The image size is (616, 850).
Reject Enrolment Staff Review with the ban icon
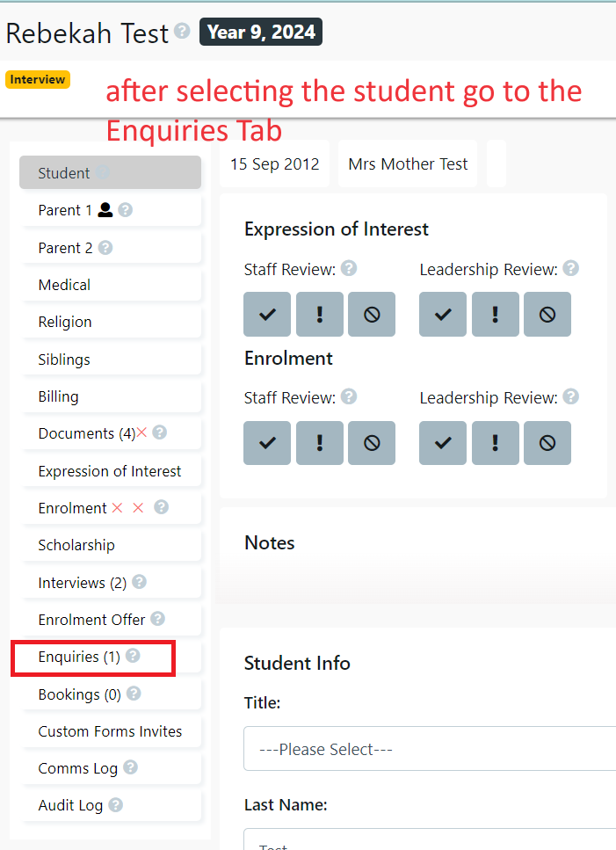[371, 443]
